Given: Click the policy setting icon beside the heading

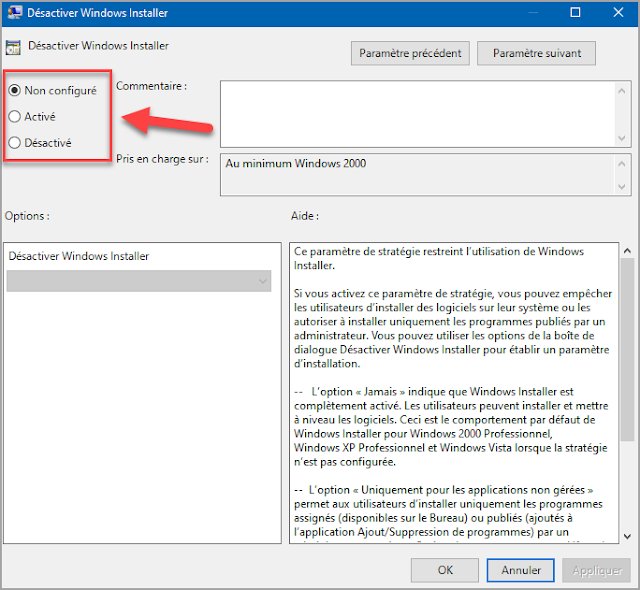Looking at the screenshot, I should click(x=13, y=47).
